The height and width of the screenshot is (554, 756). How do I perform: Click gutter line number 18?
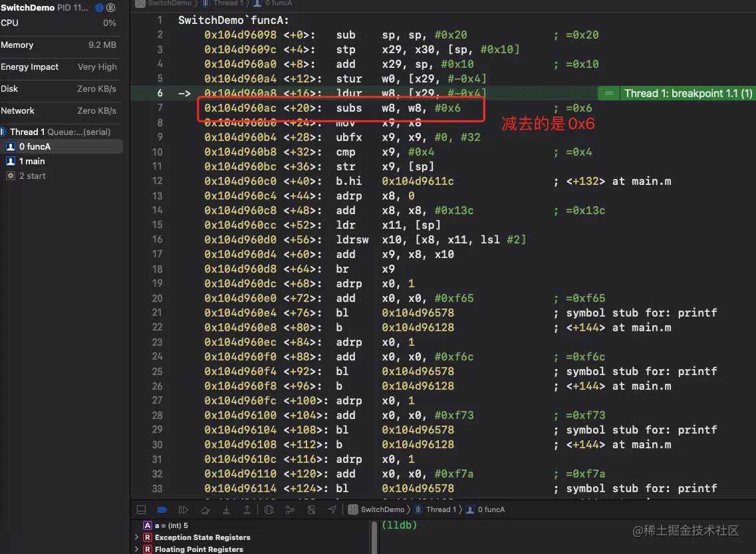(x=157, y=269)
